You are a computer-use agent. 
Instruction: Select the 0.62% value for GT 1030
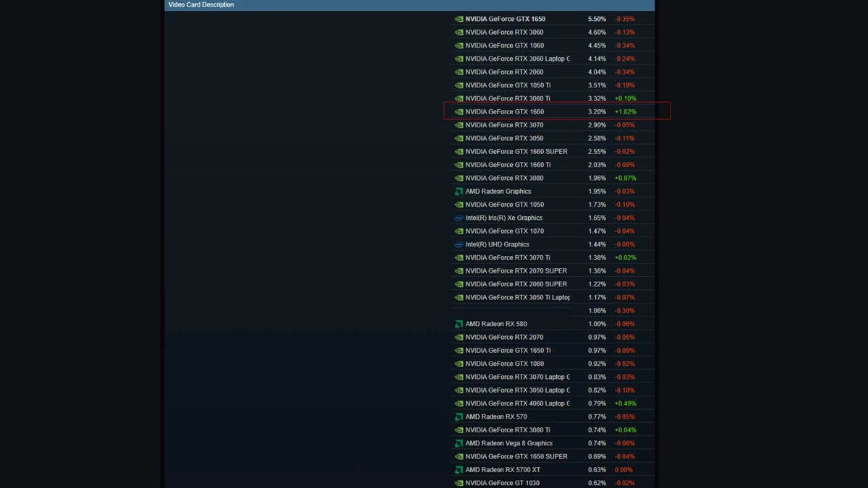pos(597,483)
